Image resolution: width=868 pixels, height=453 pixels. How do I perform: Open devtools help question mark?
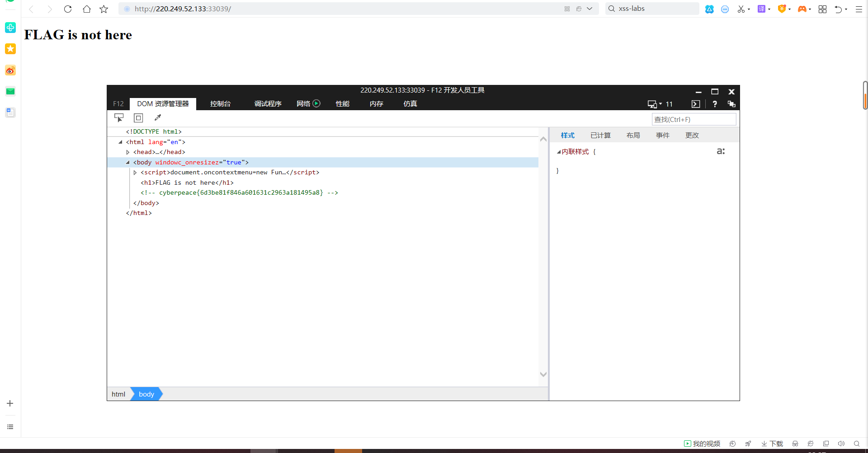(715, 104)
